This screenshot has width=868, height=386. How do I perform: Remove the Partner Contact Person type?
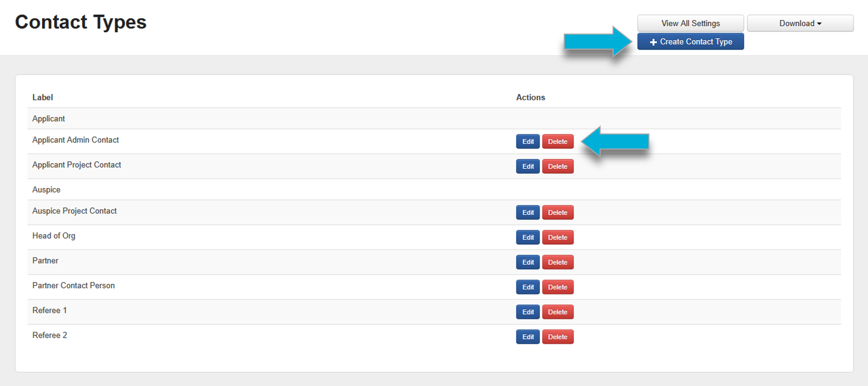click(557, 287)
